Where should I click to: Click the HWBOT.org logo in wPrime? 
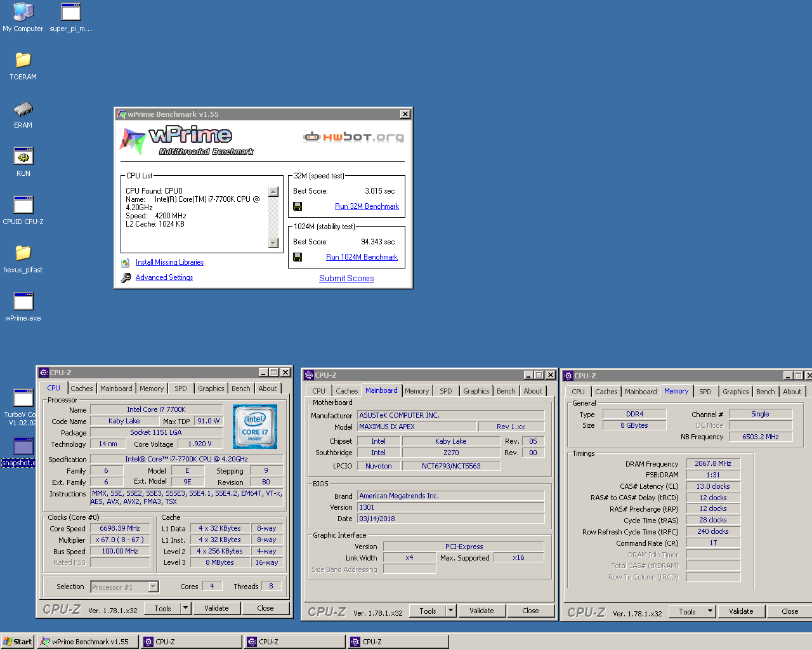coord(353,136)
